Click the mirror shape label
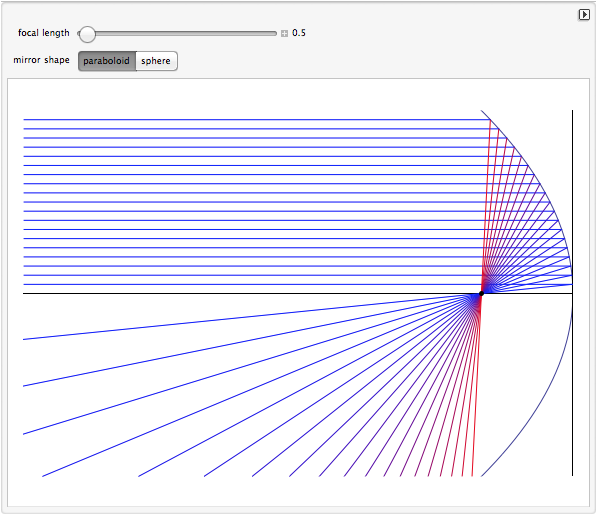 tap(41, 60)
